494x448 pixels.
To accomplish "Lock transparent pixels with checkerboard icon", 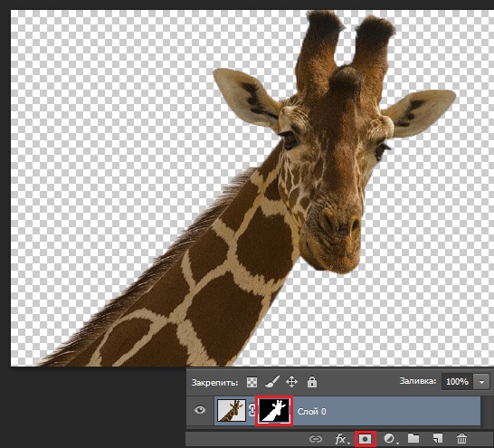I will pyautogui.click(x=252, y=382).
